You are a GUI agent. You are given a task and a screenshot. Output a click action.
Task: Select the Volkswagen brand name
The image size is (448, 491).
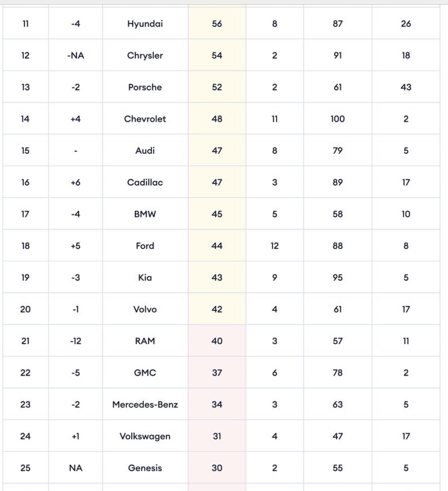pos(145,436)
